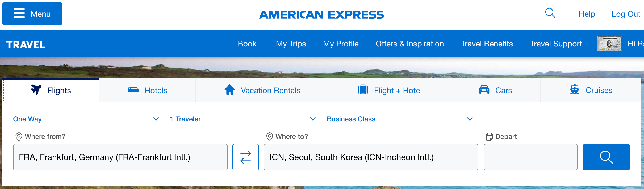Open the Depart date field
The image size is (644, 189).
pos(530,157)
